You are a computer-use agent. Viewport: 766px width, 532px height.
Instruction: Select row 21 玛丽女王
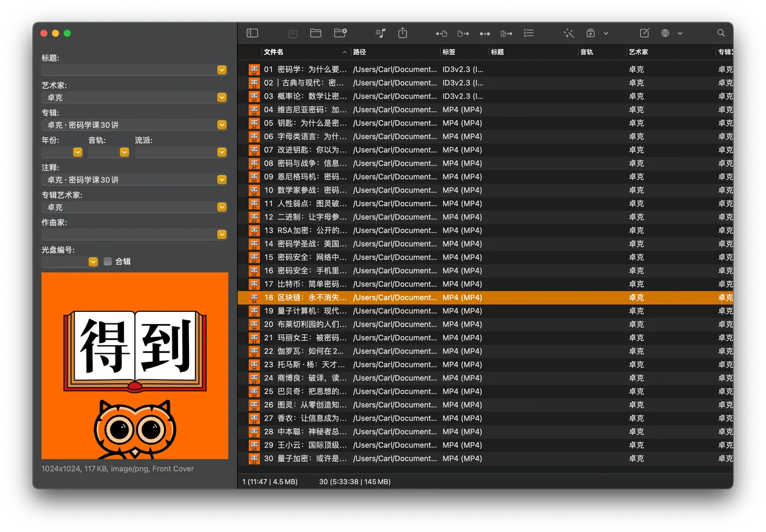click(x=485, y=337)
